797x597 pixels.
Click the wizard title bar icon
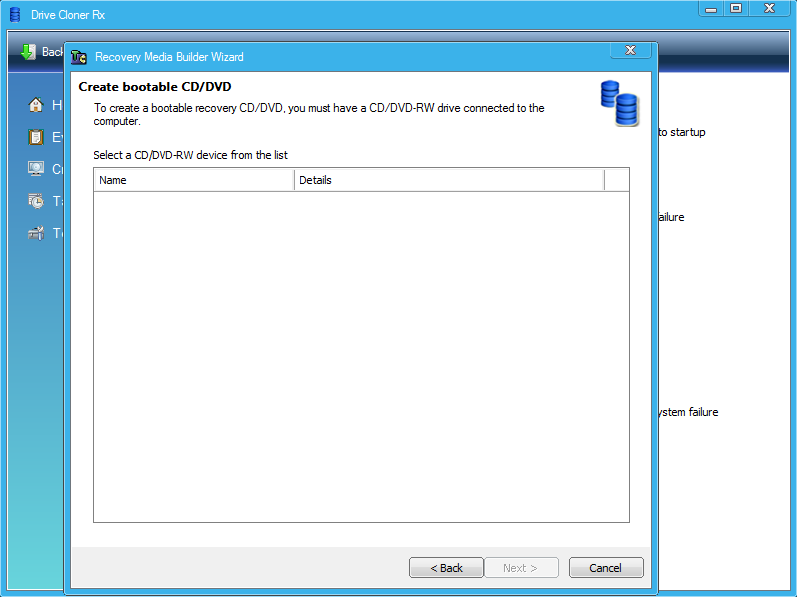tap(79, 57)
